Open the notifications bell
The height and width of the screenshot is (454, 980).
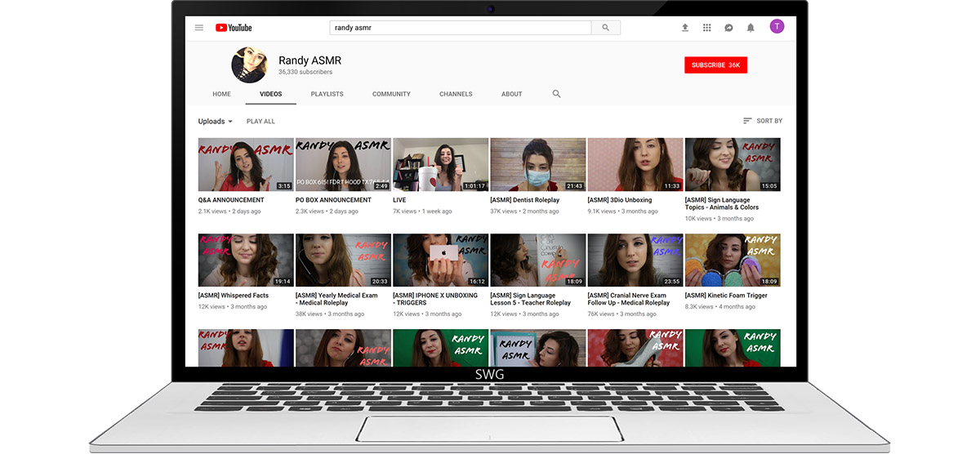(x=751, y=28)
